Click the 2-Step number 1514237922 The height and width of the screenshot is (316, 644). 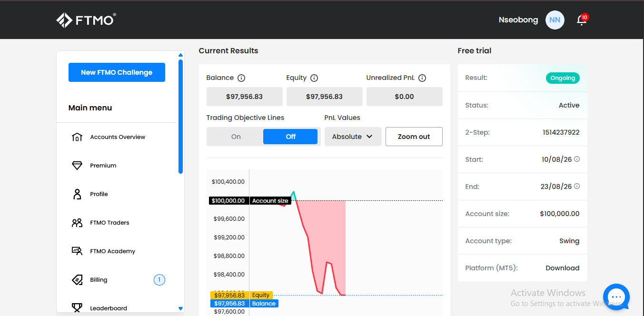coord(561,132)
